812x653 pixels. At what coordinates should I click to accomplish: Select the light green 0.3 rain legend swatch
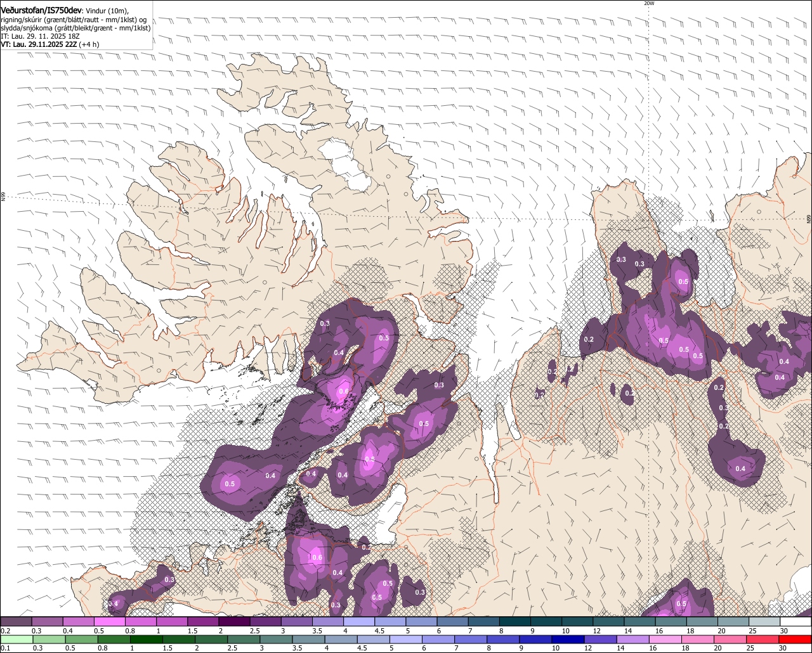49,638
